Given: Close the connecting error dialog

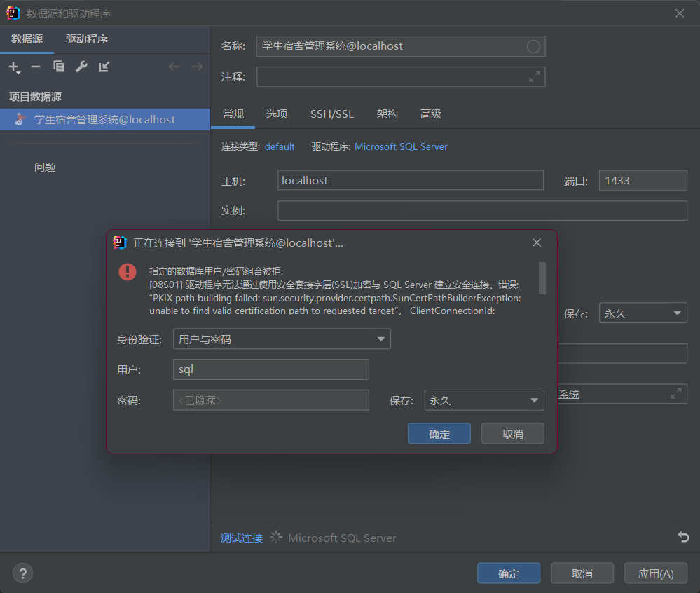Looking at the screenshot, I should pyautogui.click(x=537, y=243).
